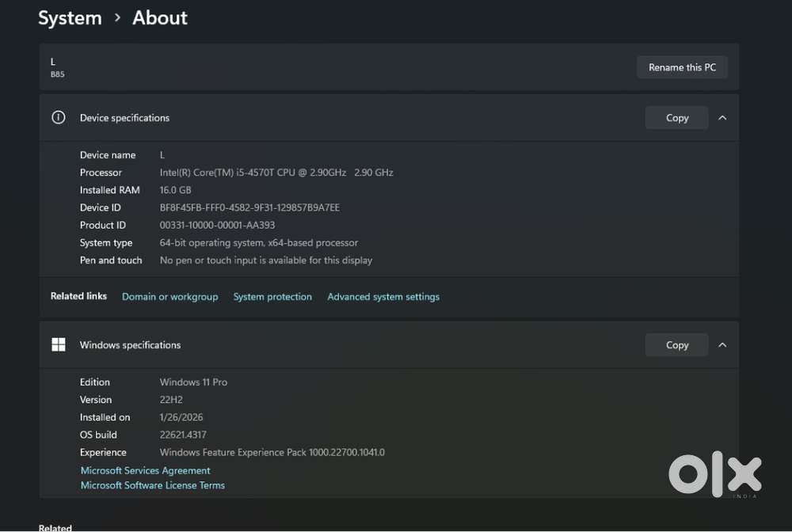
Task: Go back to System in the breadcrumb
Action: (70, 17)
